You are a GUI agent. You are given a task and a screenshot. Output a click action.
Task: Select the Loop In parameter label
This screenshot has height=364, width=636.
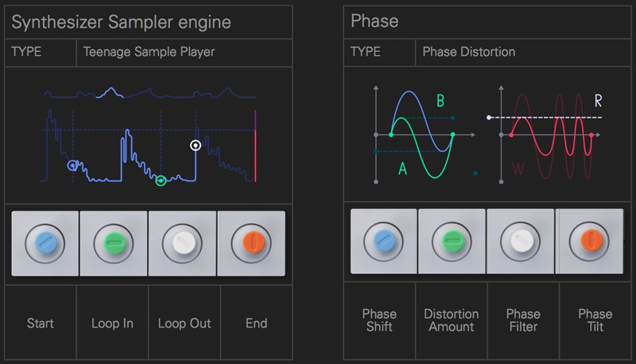click(112, 323)
